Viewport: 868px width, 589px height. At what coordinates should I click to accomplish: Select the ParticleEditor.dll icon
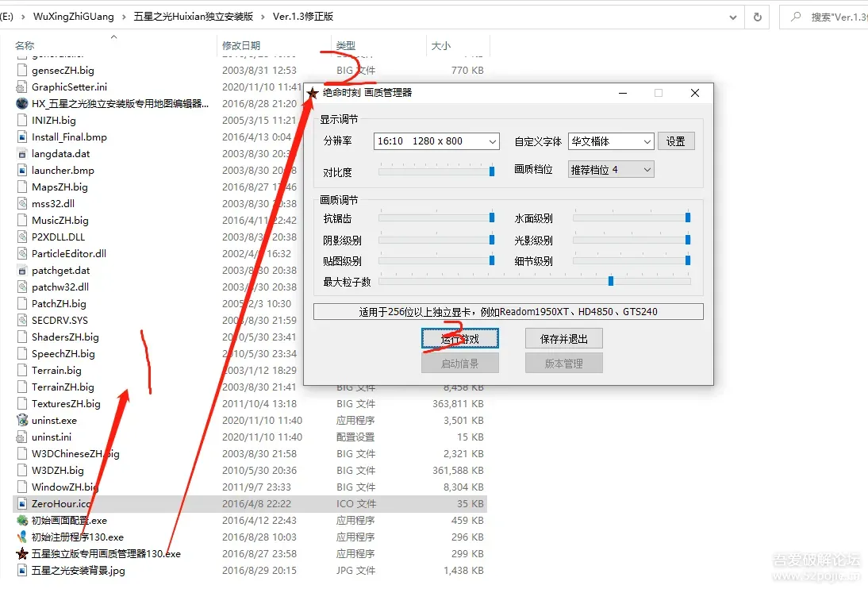tap(22, 254)
